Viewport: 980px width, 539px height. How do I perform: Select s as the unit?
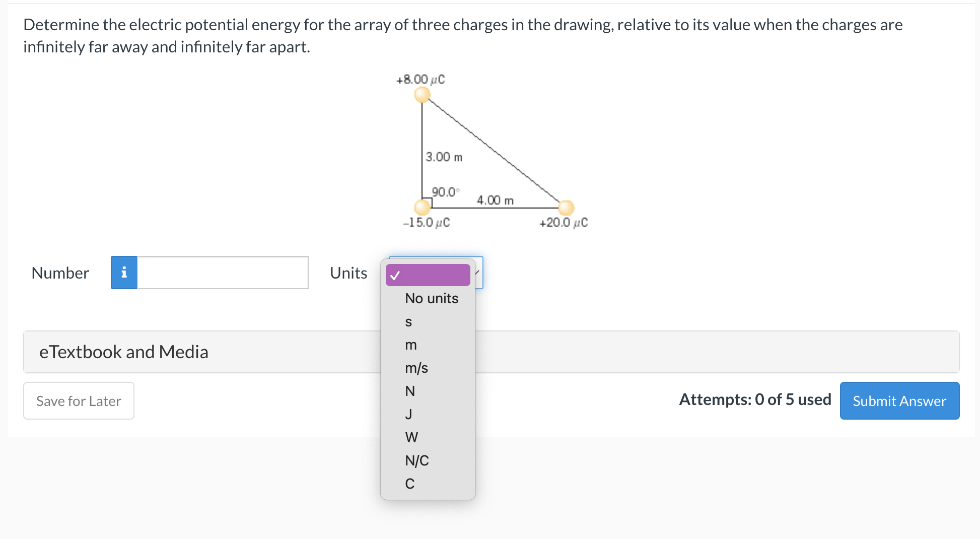point(409,321)
